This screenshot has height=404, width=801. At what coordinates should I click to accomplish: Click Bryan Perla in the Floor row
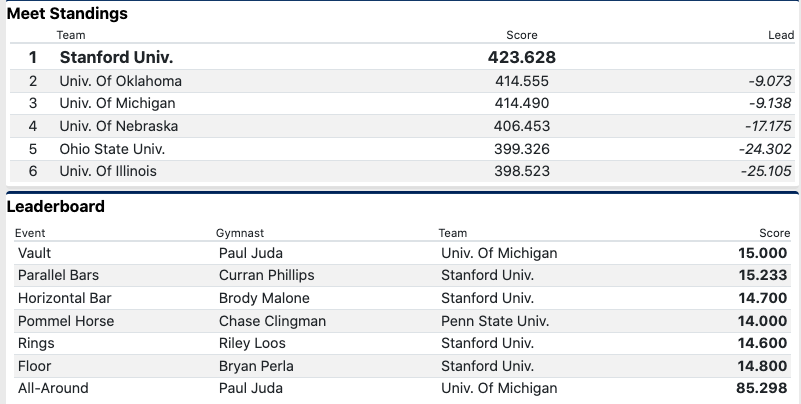(256, 366)
